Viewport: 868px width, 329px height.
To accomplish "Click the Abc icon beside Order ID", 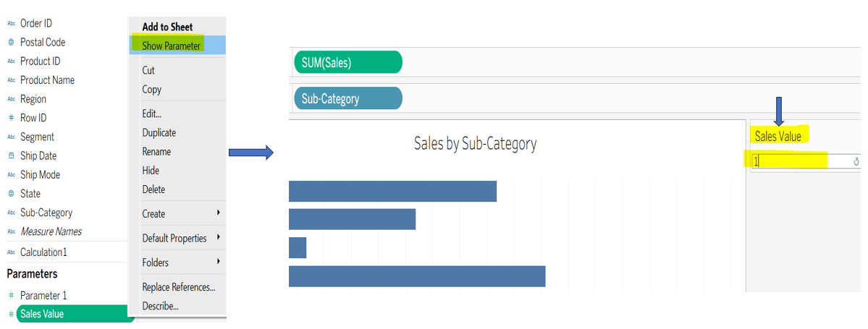I will click(11, 24).
